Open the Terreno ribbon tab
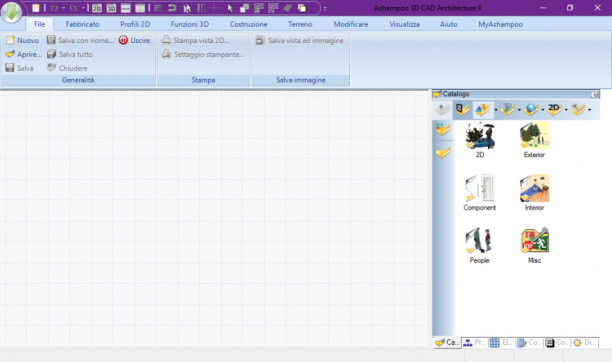 [x=300, y=24]
